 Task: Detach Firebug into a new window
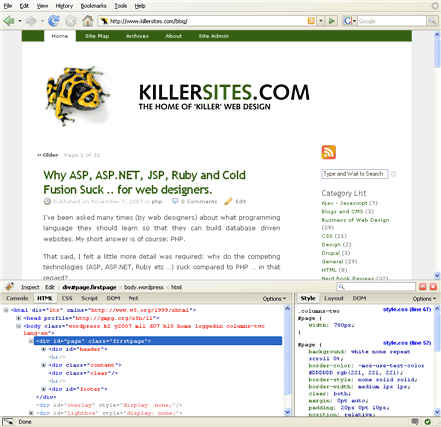(422, 287)
